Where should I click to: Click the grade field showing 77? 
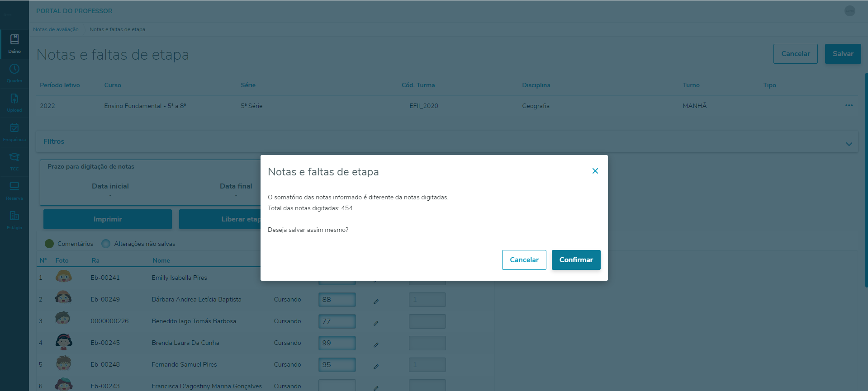coord(337,321)
